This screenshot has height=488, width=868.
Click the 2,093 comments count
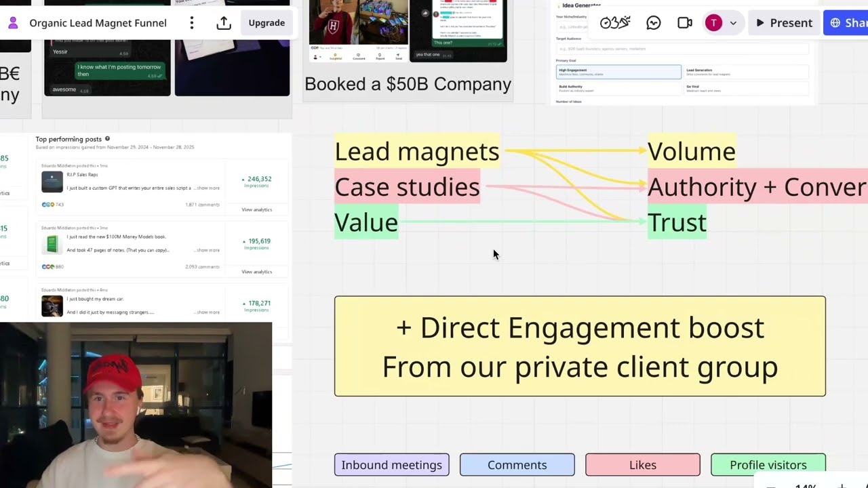(202, 267)
